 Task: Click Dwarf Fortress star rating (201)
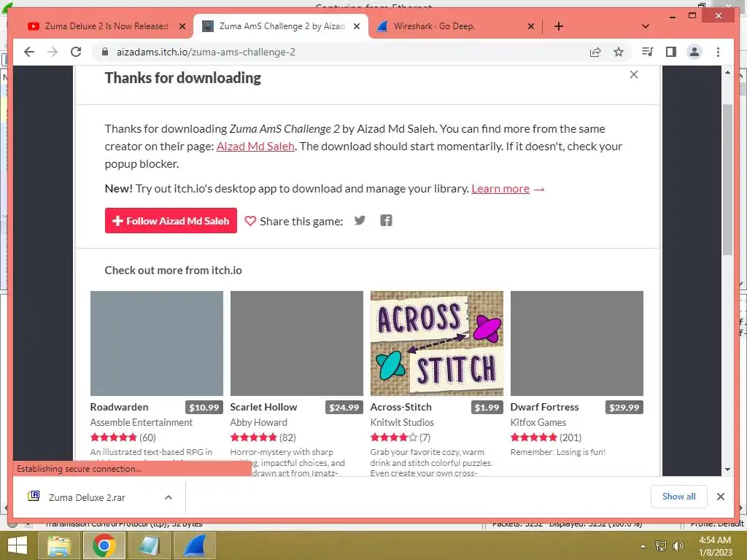pyautogui.click(x=546, y=437)
